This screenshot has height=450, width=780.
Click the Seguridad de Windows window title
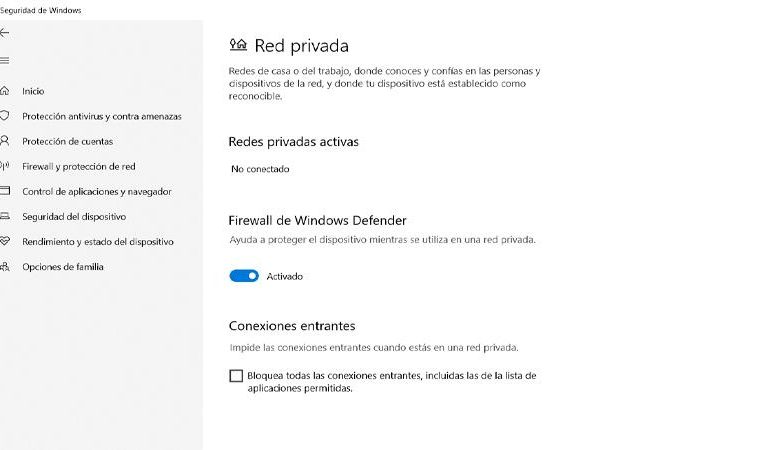41,10
